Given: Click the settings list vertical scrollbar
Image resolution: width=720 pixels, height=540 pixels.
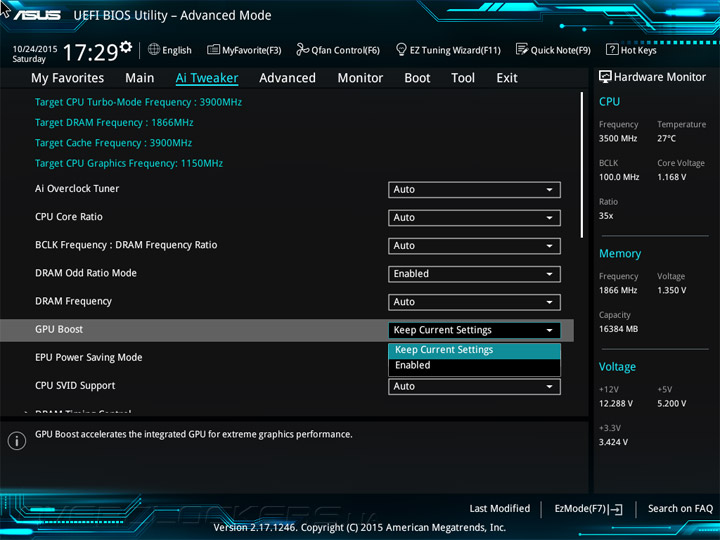Looking at the screenshot, I should click(581, 164).
